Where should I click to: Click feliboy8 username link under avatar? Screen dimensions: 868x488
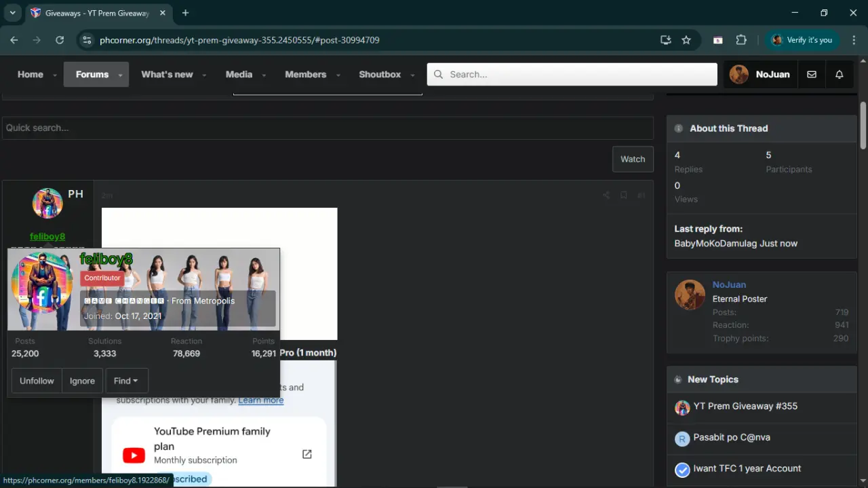coord(47,236)
